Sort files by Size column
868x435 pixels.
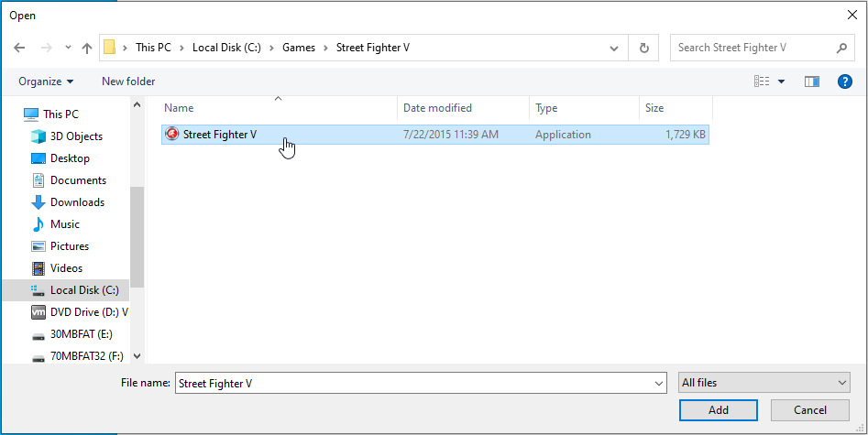click(676, 108)
